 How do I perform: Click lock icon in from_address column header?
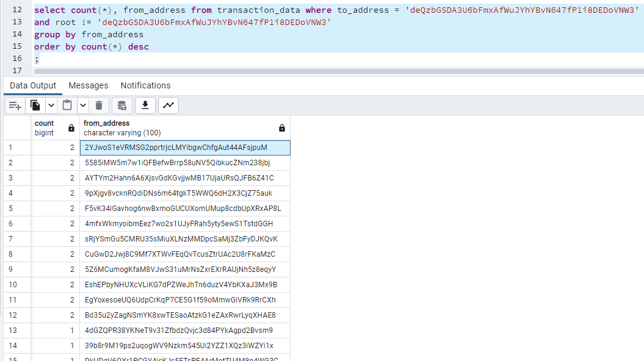pos(281,128)
